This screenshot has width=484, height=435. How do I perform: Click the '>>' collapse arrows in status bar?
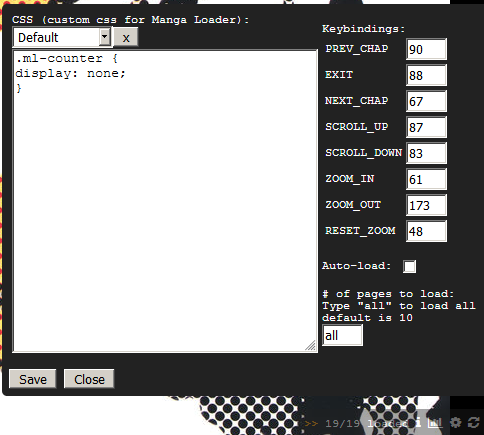[x=311, y=423]
